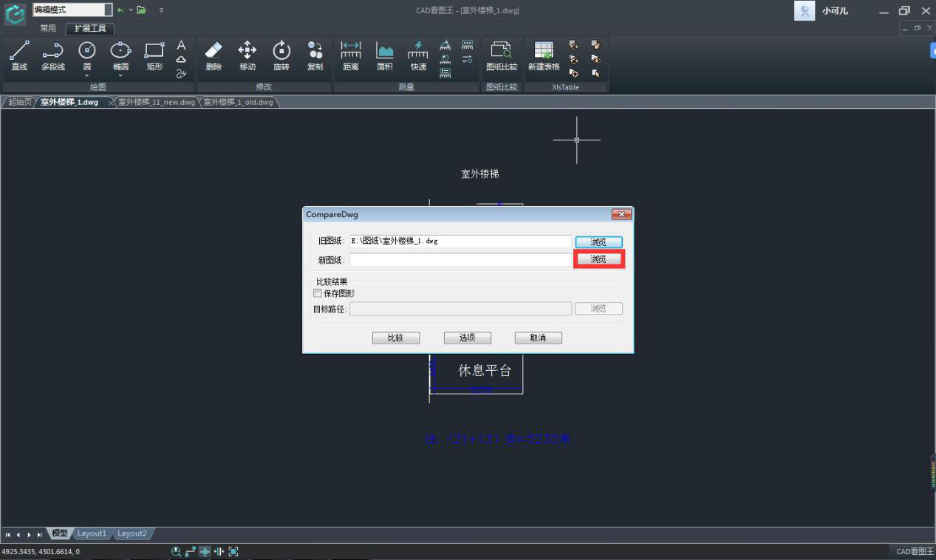
Task: Open the 距离 distance measure tool
Action: coord(351,56)
